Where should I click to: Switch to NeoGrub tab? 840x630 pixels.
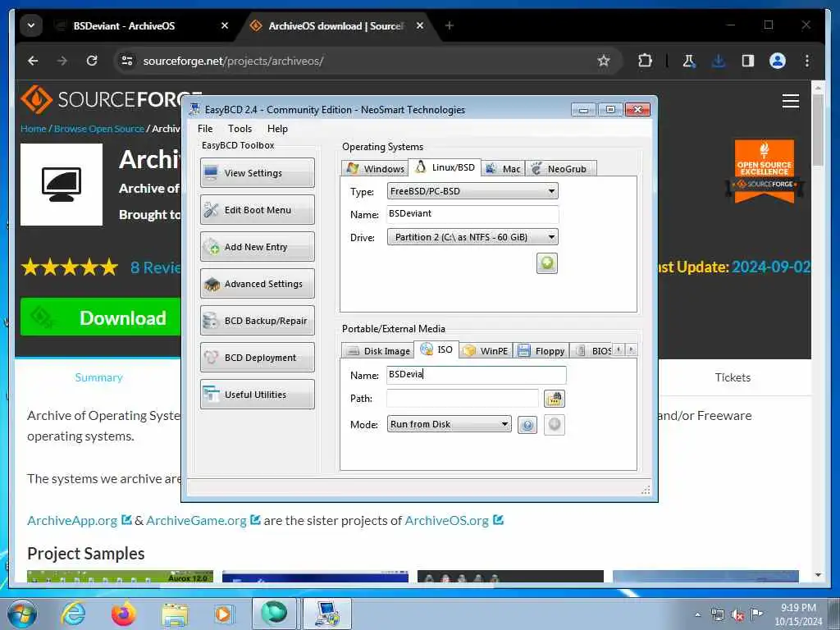560,169
